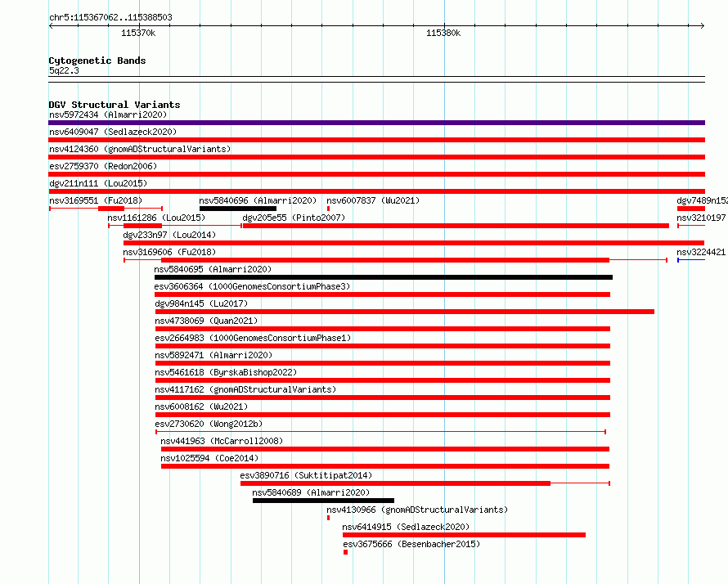Click the 115380k ruler tick label
728x584 pixels.
pyautogui.click(x=443, y=33)
